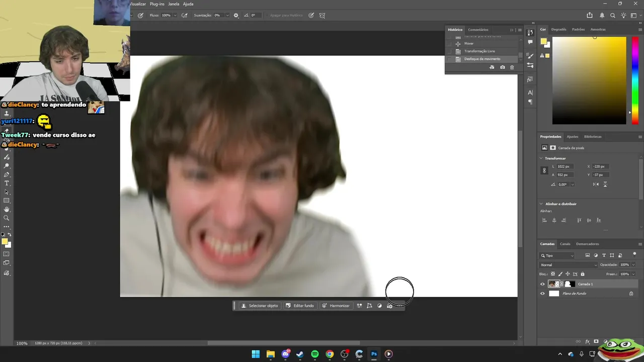Swap foreground and background colors arrow
This screenshot has width=644, height=362.
(9, 235)
